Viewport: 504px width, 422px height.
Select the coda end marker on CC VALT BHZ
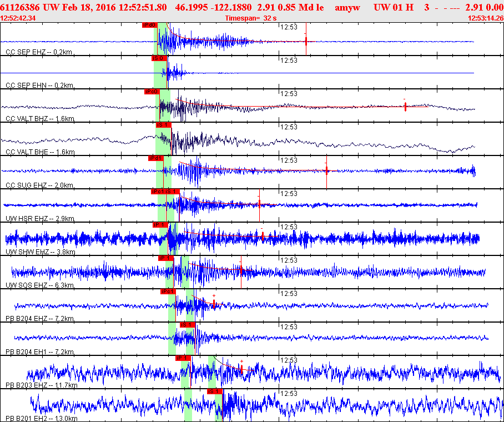[405, 107]
